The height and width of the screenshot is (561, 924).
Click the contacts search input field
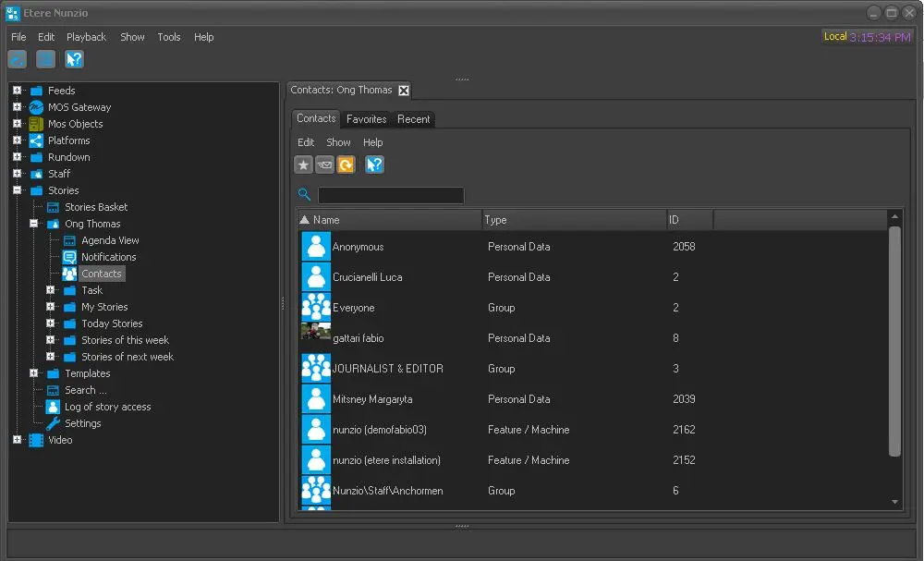point(391,195)
